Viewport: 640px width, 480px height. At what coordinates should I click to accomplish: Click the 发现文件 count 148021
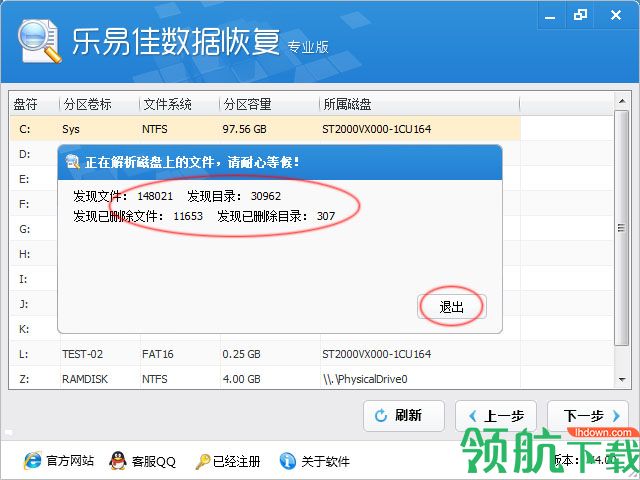[x=155, y=196]
